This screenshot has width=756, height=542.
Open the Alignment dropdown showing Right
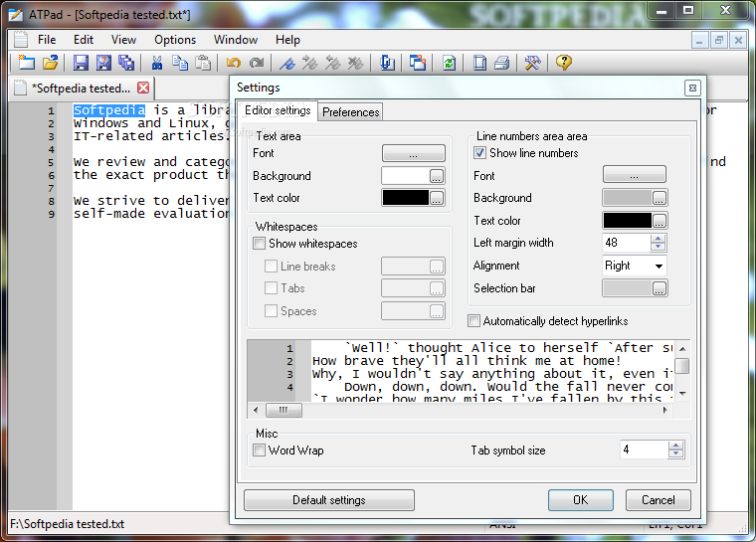point(635,266)
